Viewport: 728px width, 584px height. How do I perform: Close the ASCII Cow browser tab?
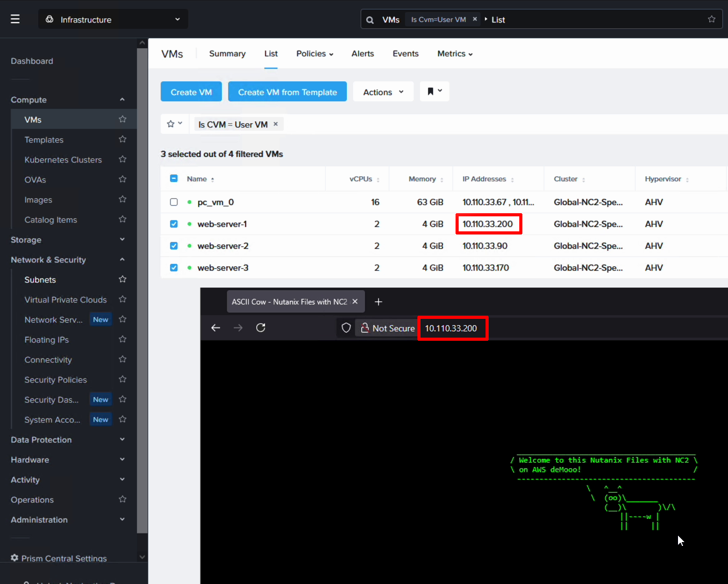355,301
